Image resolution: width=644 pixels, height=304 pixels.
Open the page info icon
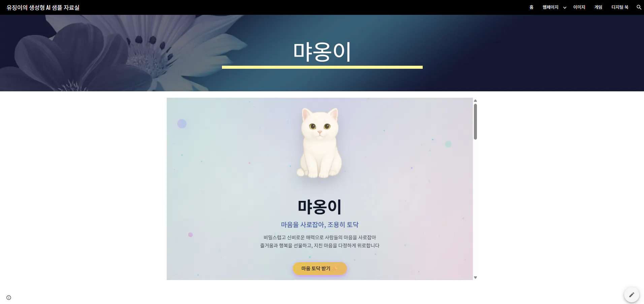pos(9,298)
